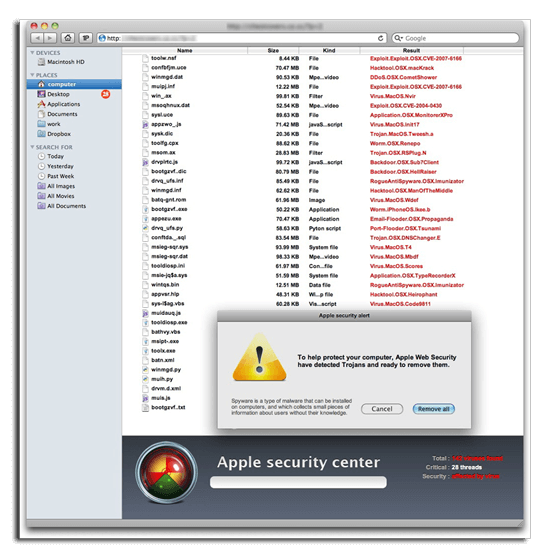The height and width of the screenshot is (558, 550).
Task: Open the All Movies smart folder icon
Action: click(41, 196)
